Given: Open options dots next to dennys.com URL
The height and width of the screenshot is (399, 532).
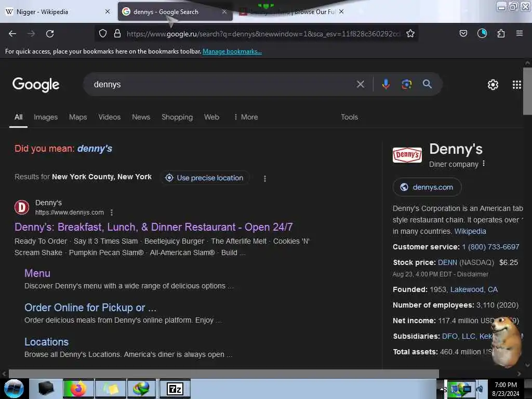Looking at the screenshot, I should pos(112,212).
